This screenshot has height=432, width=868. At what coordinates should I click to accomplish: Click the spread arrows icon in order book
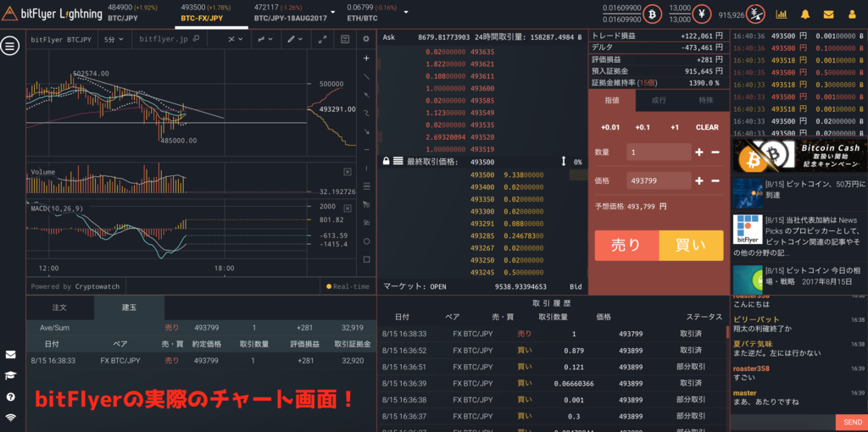click(564, 162)
